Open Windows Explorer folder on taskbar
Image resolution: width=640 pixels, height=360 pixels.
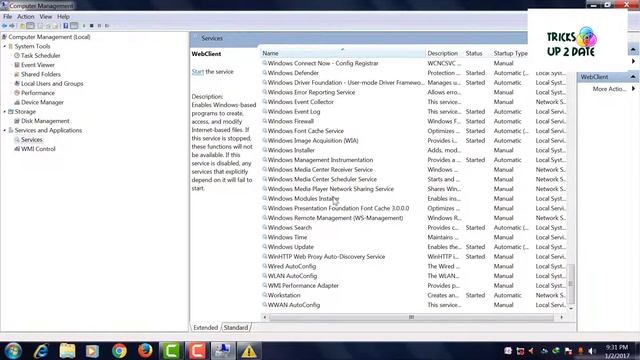click(x=67, y=351)
